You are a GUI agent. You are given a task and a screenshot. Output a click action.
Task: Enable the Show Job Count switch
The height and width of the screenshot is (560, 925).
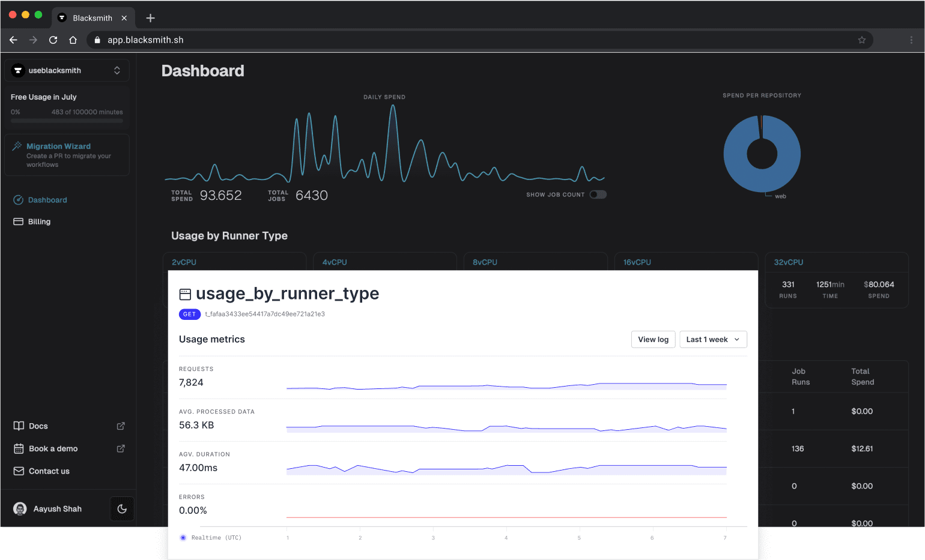click(x=598, y=194)
